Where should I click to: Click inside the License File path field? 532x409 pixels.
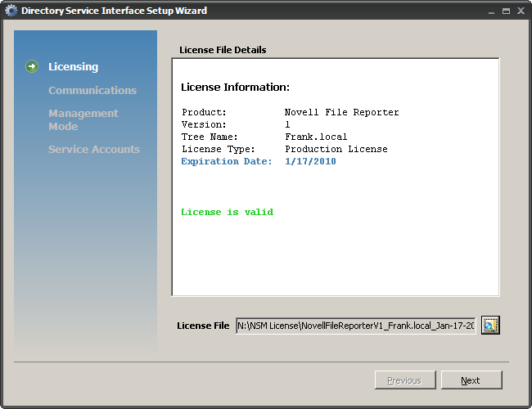tap(355, 326)
